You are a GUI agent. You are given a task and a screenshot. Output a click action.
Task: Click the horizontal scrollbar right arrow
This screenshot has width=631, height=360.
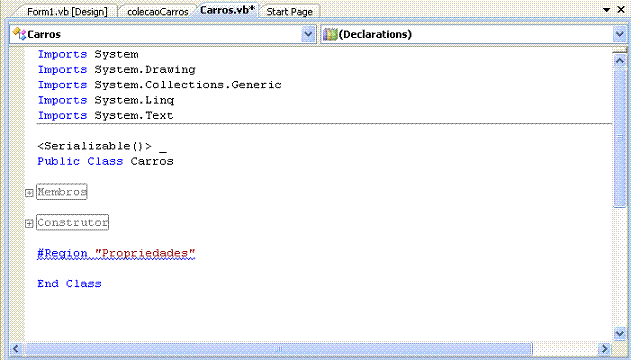pyautogui.click(x=604, y=349)
